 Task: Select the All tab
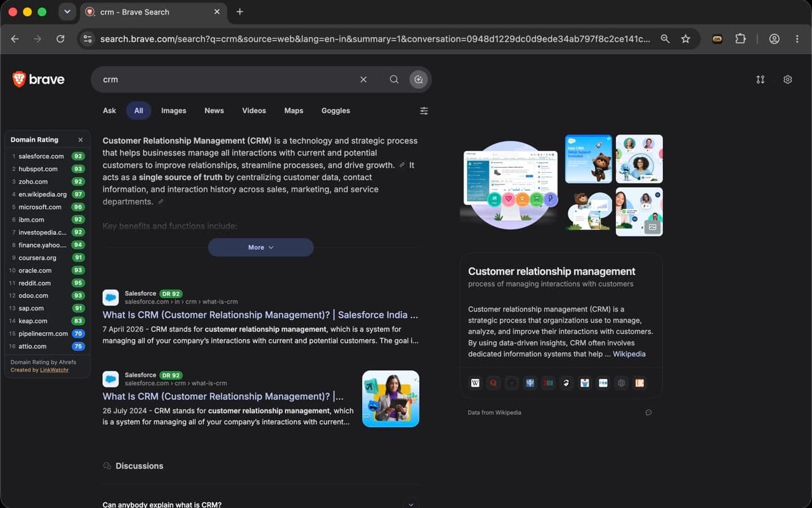[138, 110]
